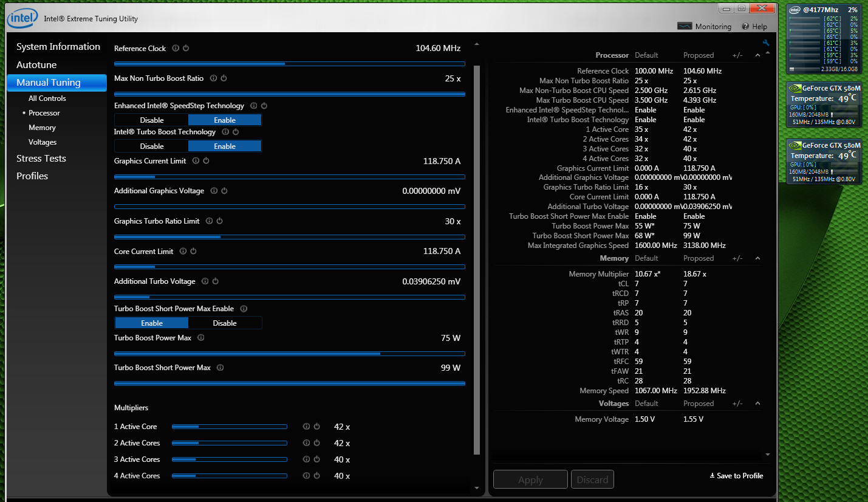868x502 pixels.
Task: Open the wrench settings icon
Action: [x=766, y=43]
